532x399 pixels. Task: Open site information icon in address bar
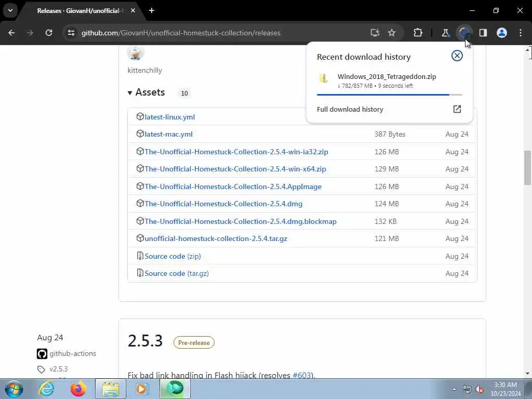71,33
